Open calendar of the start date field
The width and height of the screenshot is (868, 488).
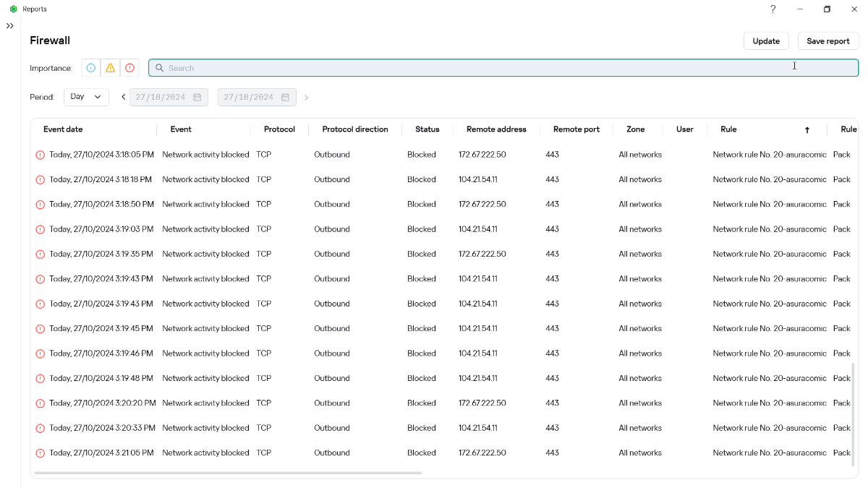point(197,98)
